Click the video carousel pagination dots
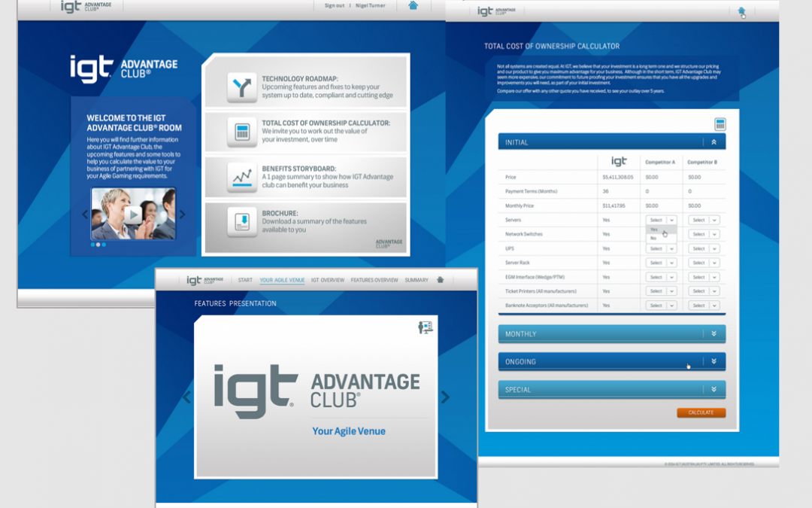 point(98,245)
